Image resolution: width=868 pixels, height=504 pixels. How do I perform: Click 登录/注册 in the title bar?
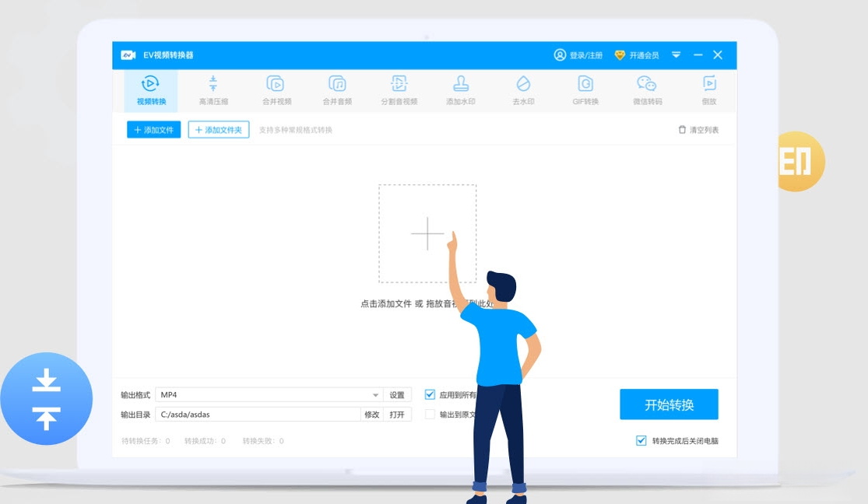pyautogui.click(x=578, y=54)
